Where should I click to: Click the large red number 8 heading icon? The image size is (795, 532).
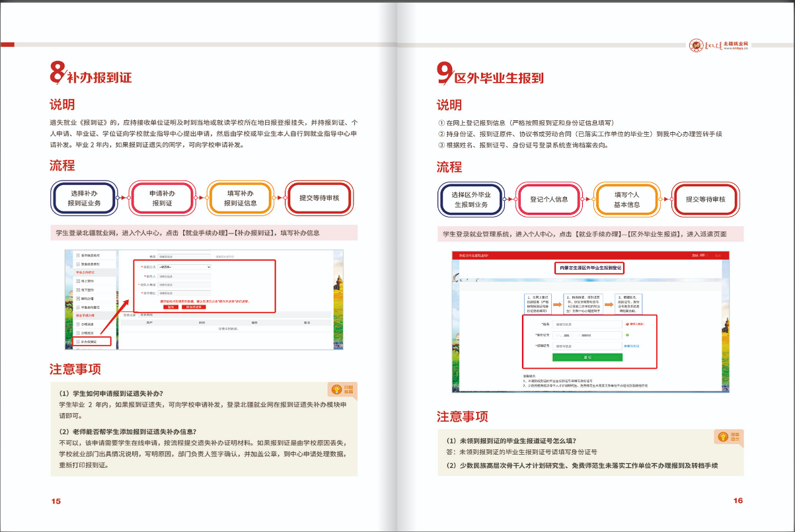pos(57,73)
